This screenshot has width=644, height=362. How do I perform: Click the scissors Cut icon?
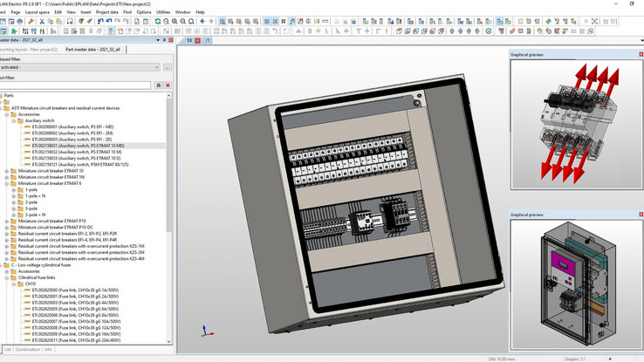(x=42, y=21)
